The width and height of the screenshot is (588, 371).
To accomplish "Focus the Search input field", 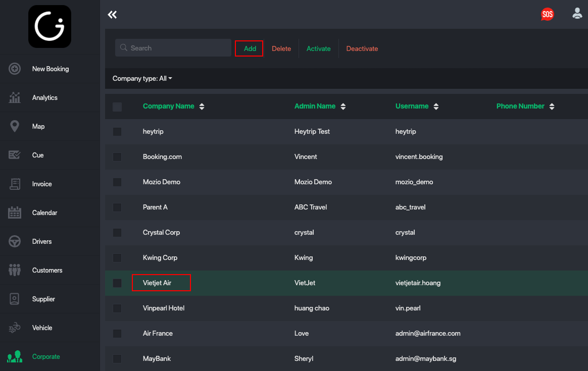I will tap(173, 47).
